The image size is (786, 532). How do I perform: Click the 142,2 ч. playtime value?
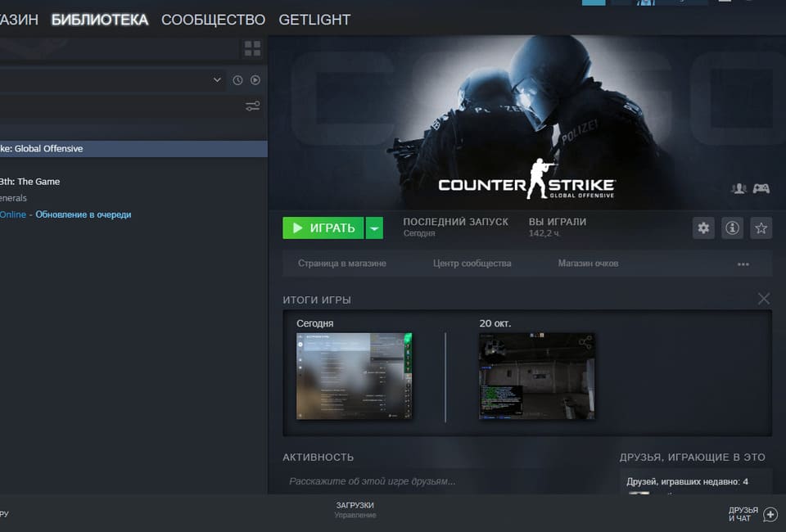(544, 233)
